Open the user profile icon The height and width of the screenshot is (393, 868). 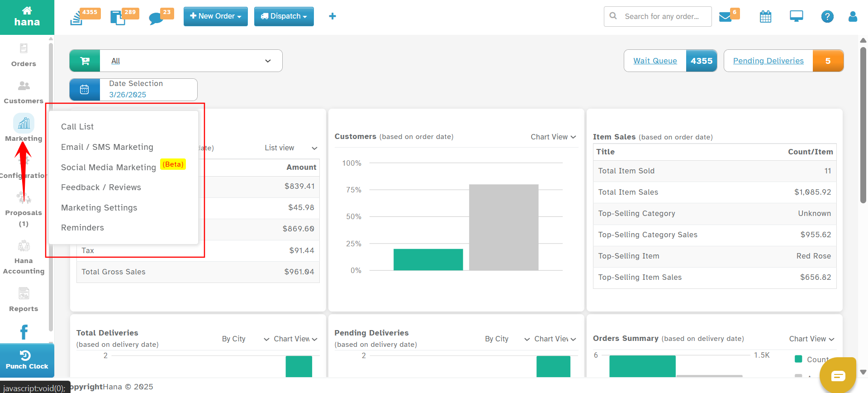853,17
